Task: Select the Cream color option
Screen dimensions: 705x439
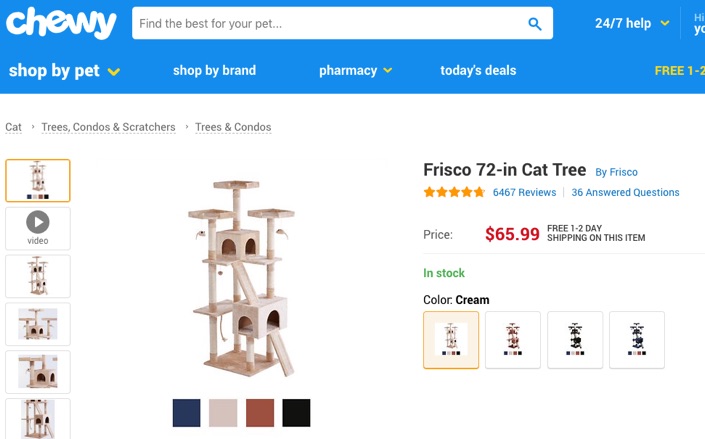Action: pos(451,340)
